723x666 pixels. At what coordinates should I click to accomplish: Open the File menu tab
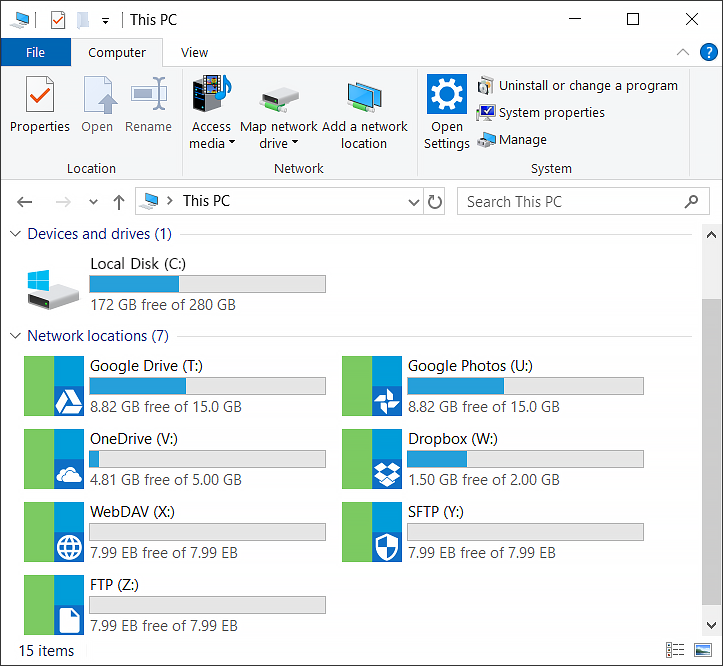click(x=36, y=52)
